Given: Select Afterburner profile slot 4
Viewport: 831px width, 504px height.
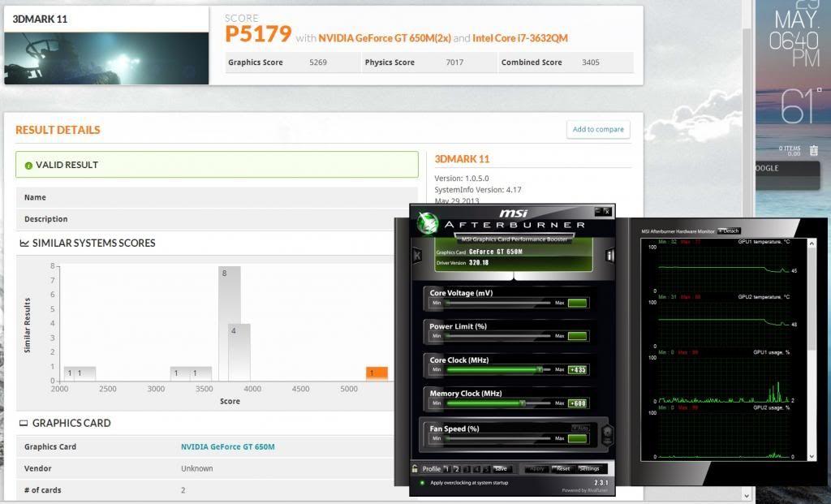Looking at the screenshot, I should [x=476, y=469].
